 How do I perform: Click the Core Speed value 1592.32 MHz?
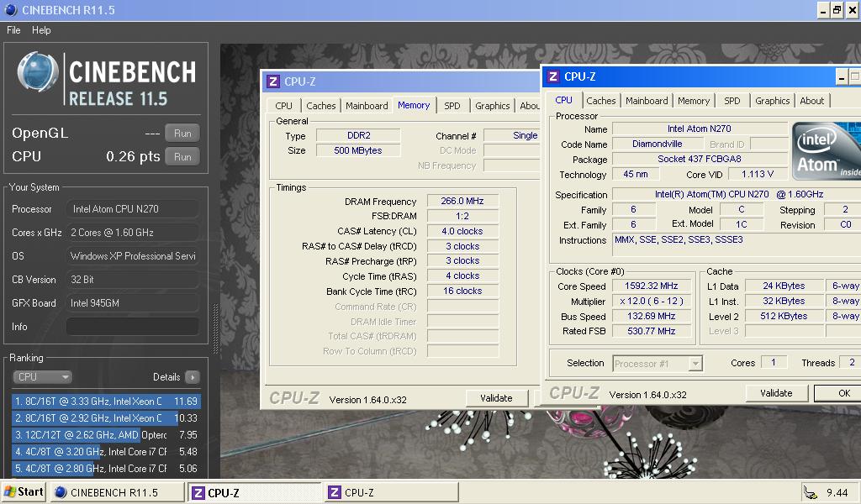point(652,286)
